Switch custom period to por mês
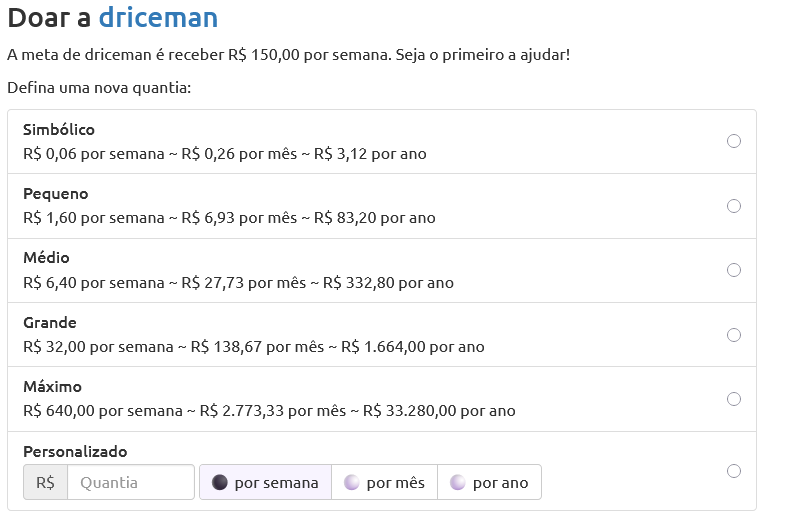The width and height of the screenshot is (789, 524). [385, 482]
